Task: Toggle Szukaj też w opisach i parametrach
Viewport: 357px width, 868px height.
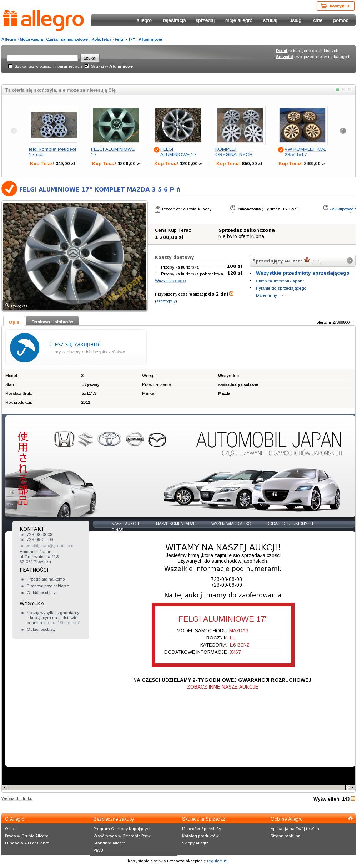Action: [10, 66]
